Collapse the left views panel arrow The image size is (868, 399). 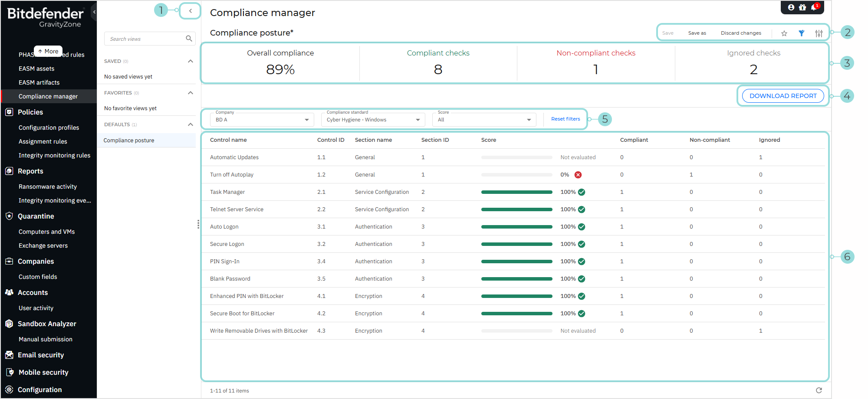point(190,10)
